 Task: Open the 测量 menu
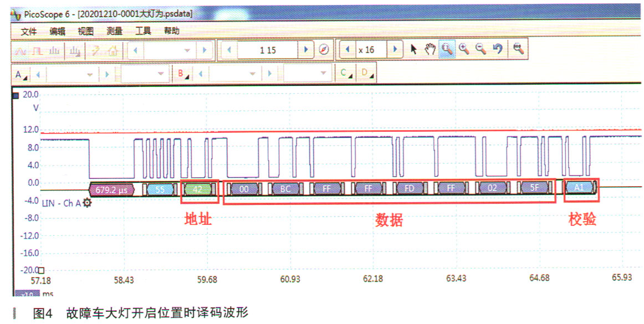pyautogui.click(x=115, y=32)
